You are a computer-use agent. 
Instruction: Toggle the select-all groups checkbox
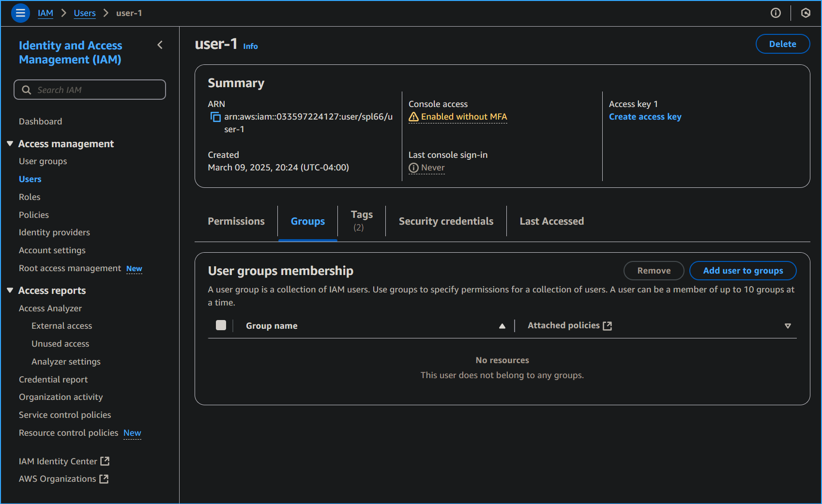pos(221,325)
